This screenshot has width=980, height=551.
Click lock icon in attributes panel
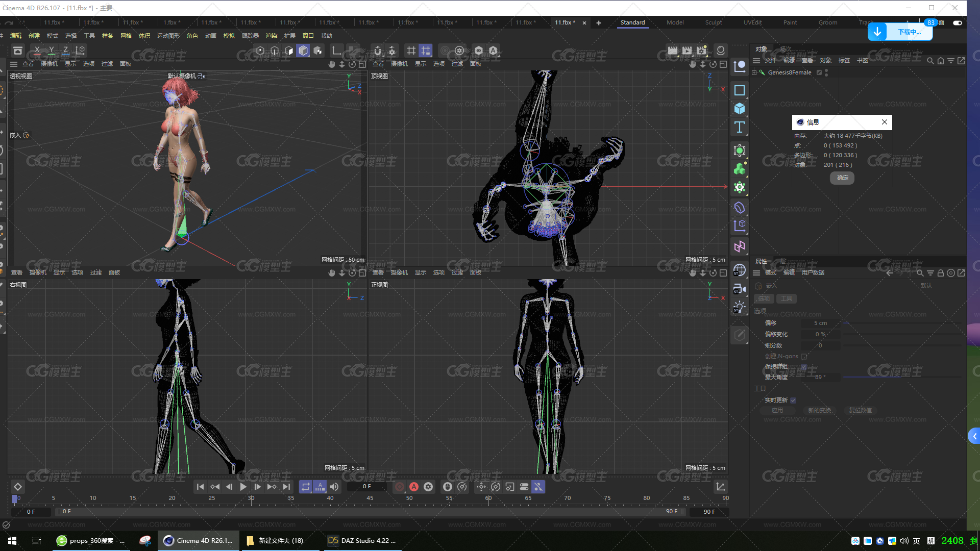tap(941, 273)
